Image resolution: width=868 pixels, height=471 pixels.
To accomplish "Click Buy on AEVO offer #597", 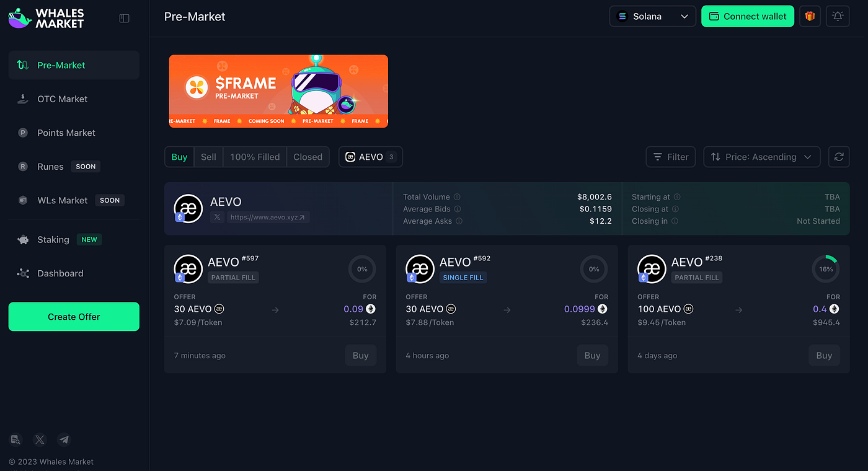I will pos(361,356).
